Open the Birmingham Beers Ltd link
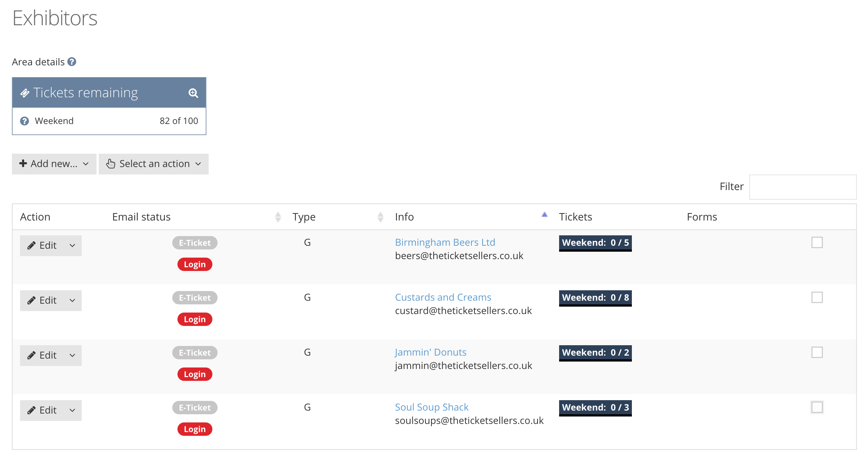Screen dimensions: 868x464 [x=445, y=242]
